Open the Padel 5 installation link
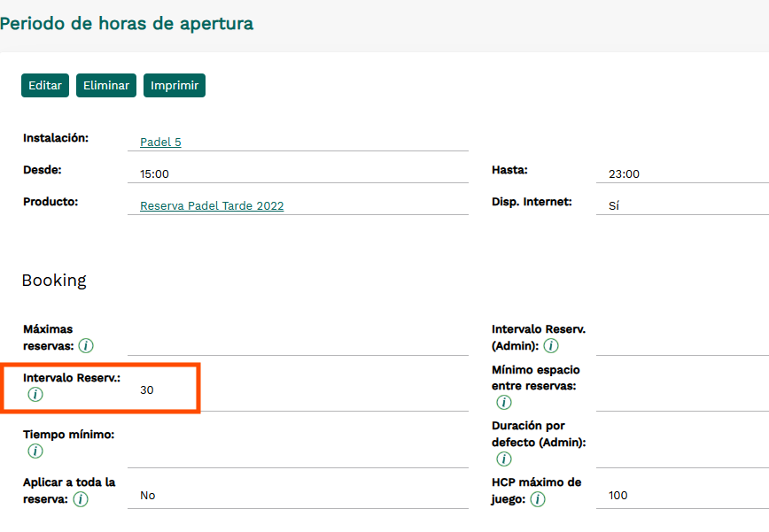The height and width of the screenshot is (532, 769). click(160, 143)
